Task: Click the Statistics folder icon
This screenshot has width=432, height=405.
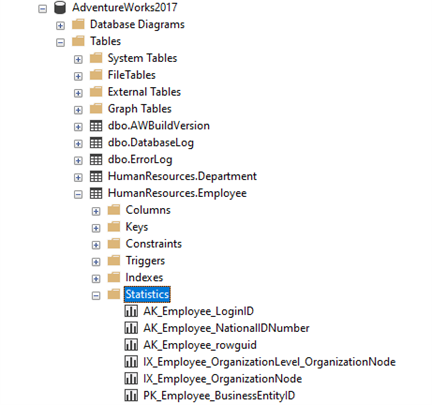Action: point(114,294)
